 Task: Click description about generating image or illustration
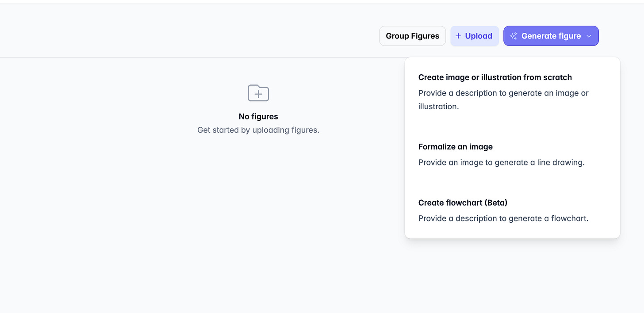[x=503, y=99]
